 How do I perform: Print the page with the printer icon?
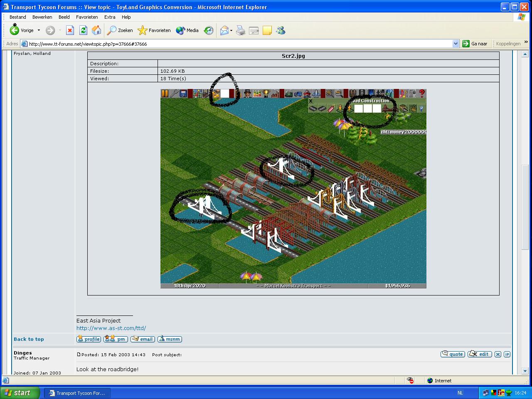[x=241, y=30]
